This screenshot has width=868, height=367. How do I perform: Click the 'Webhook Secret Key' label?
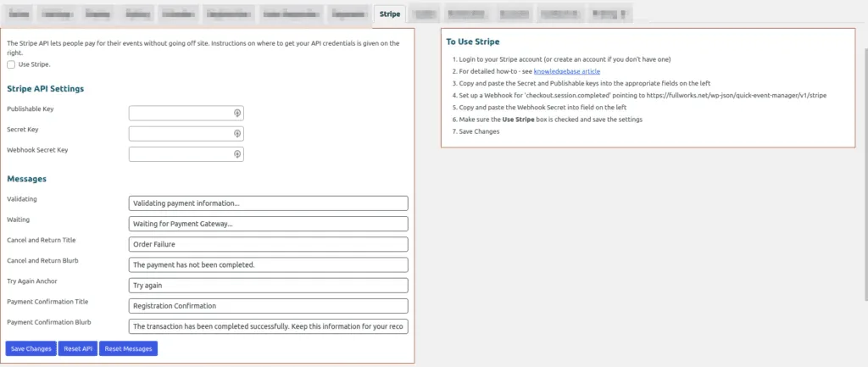coord(37,150)
